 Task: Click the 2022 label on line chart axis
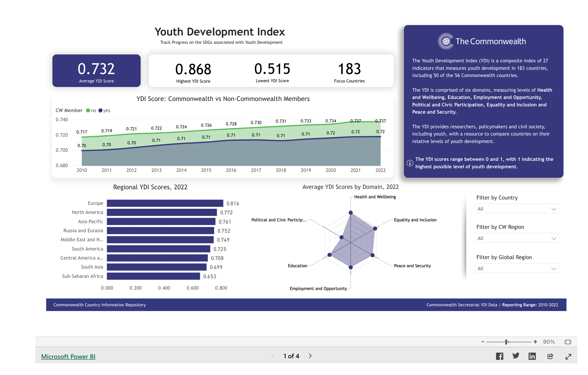click(380, 170)
